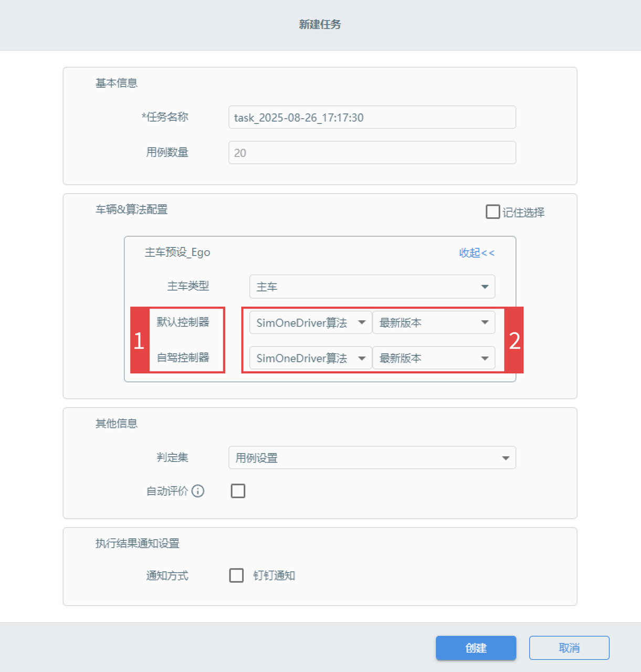The image size is (641, 672).
Task: Click the red annotation marker 2
Action: [x=514, y=341]
